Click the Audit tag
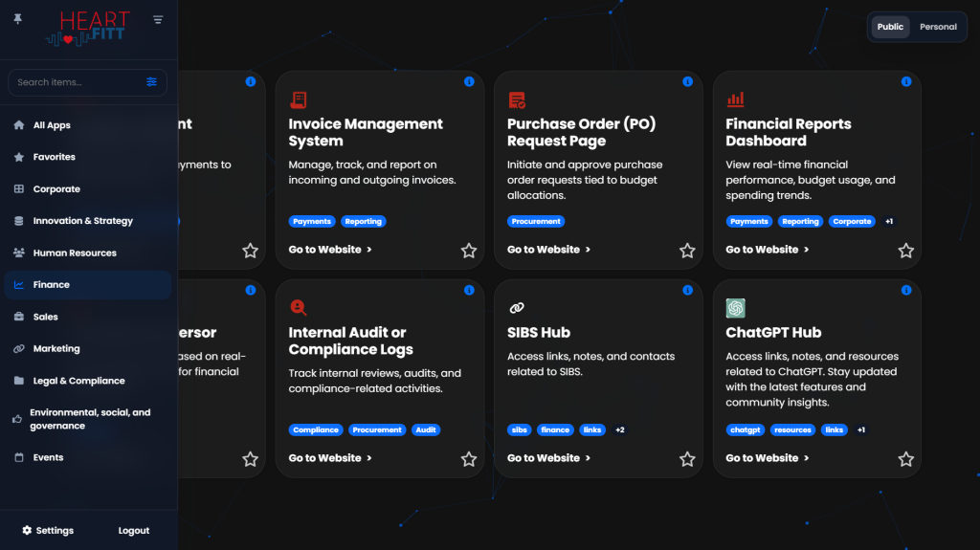The image size is (980, 550). point(426,430)
